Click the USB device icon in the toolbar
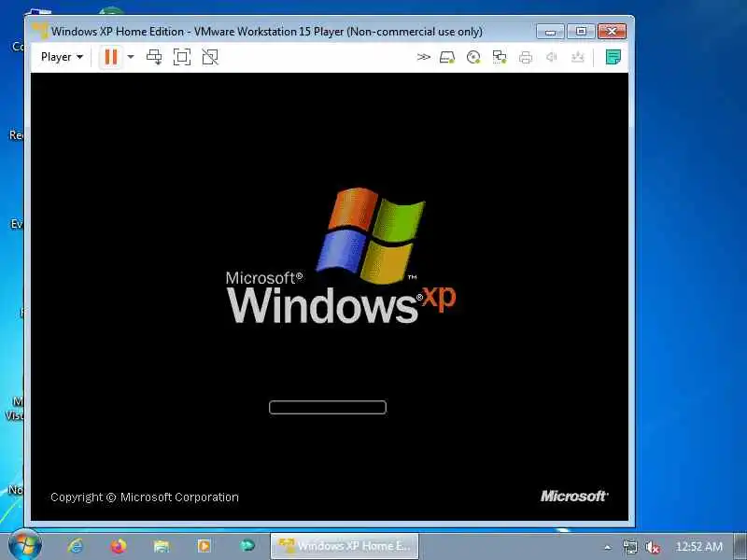Viewport: 747px width, 560px height. pyautogui.click(x=577, y=57)
